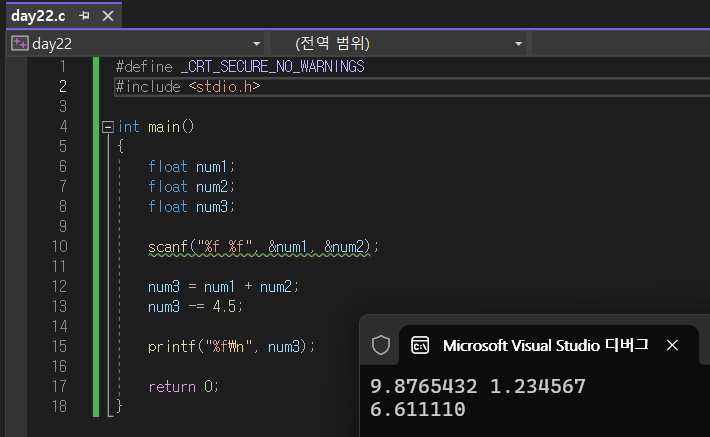This screenshot has width=710, height=437.
Task: Click the _CRT_SECURE_NO_WARNINGS macro on line 1
Action: click(273, 67)
